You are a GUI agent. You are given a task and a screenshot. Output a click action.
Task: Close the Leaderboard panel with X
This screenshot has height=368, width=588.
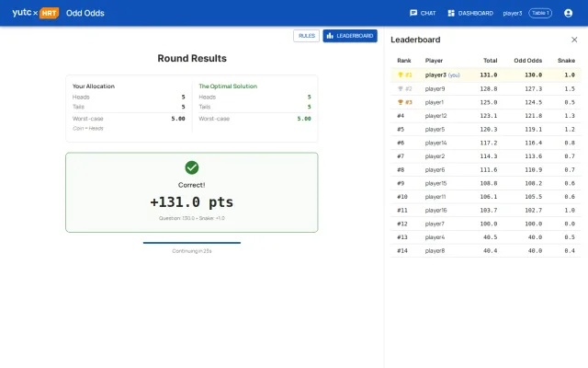coord(574,40)
